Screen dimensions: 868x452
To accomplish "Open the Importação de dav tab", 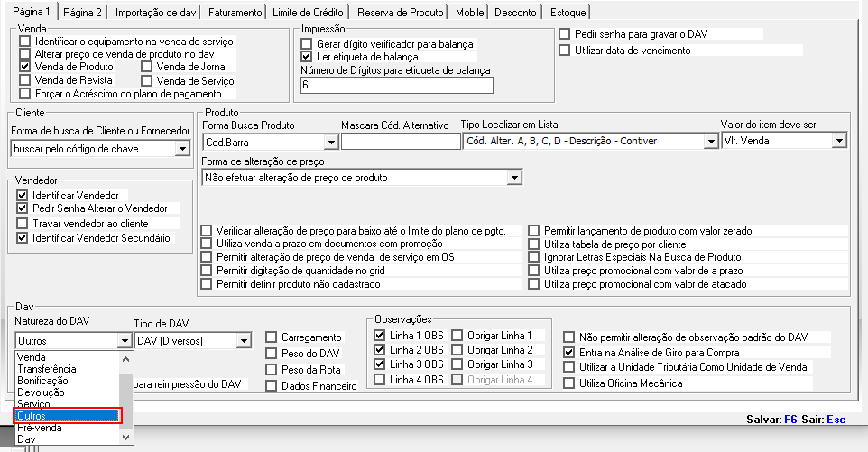I will (155, 12).
